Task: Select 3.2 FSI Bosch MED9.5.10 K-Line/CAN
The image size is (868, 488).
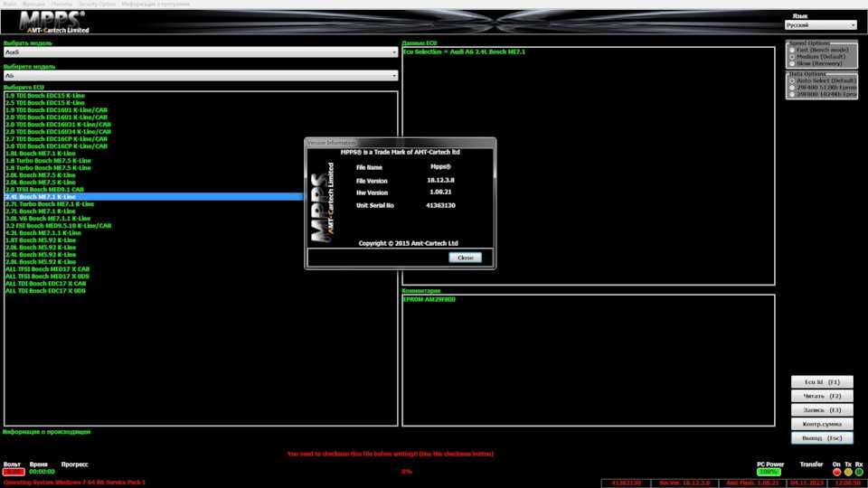Action: (x=58, y=226)
